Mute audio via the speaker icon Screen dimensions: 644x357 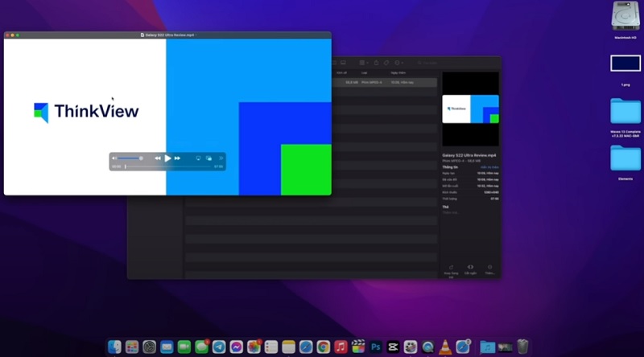pos(114,158)
